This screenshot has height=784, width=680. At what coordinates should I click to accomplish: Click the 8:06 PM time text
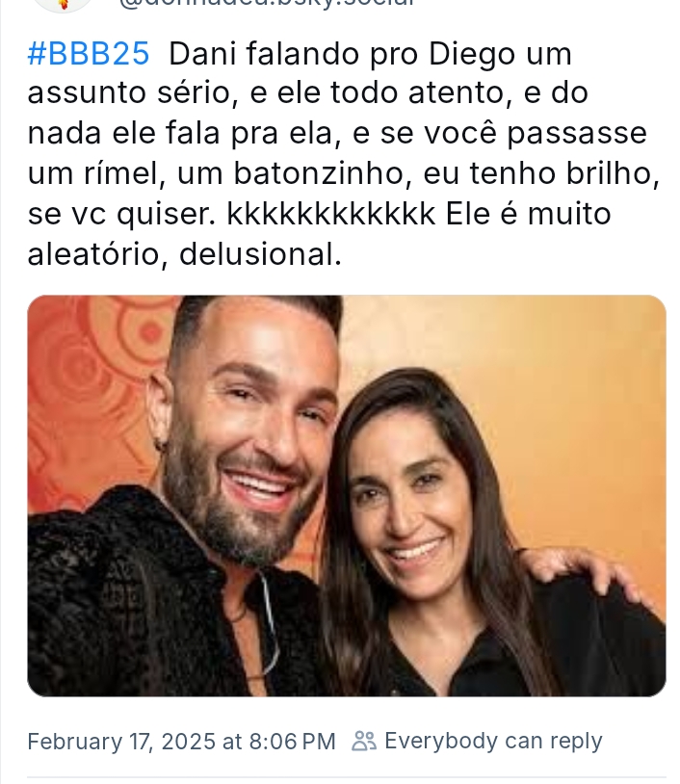coord(292,741)
